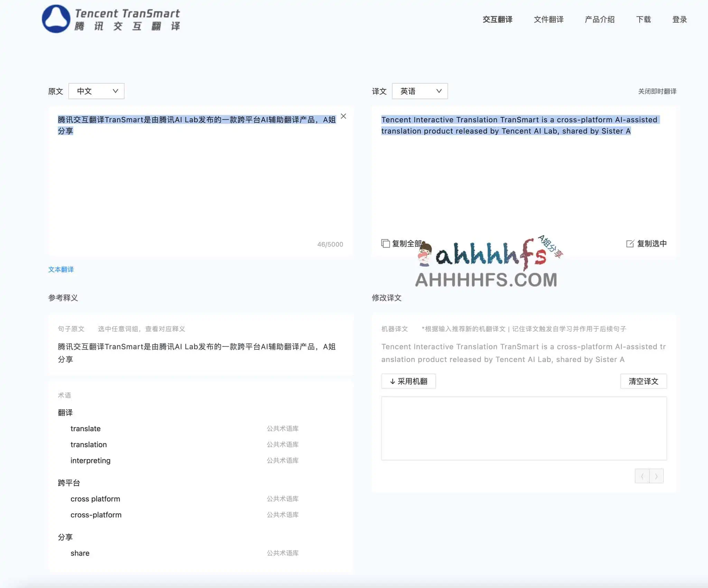708x588 pixels.
Task: Select the term "cross-platform" in glossary
Action: pyautogui.click(x=96, y=515)
